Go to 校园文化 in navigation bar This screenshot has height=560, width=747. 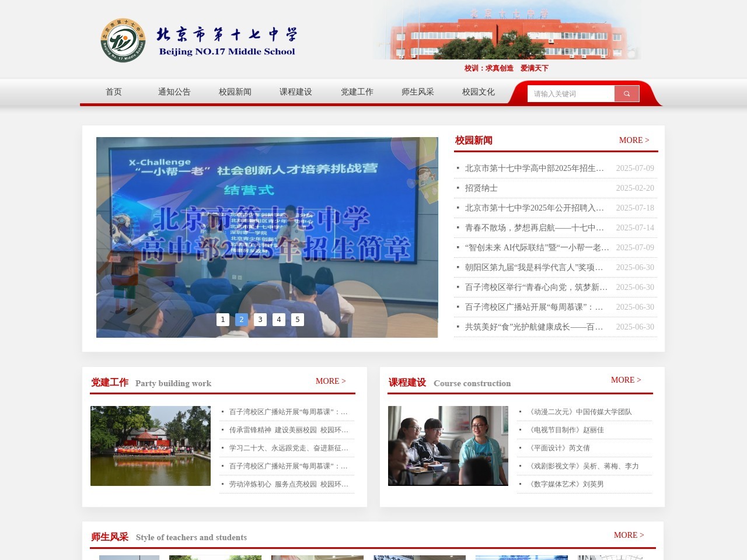pos(478,92)
